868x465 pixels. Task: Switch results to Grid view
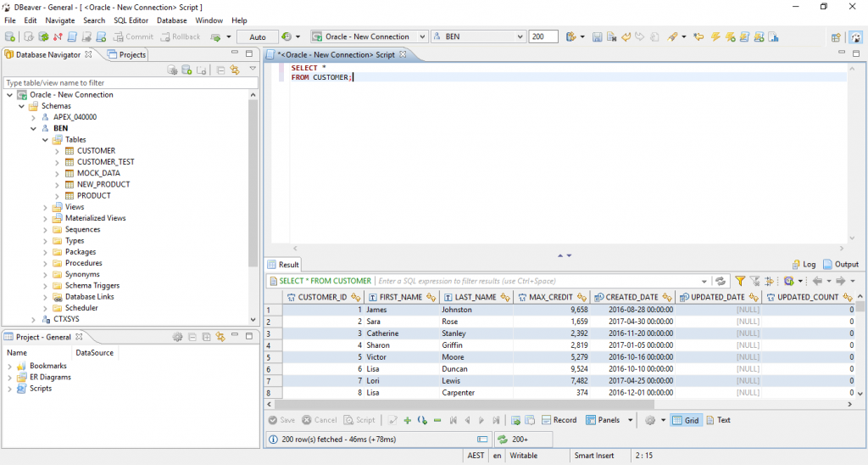coord(686,420)
